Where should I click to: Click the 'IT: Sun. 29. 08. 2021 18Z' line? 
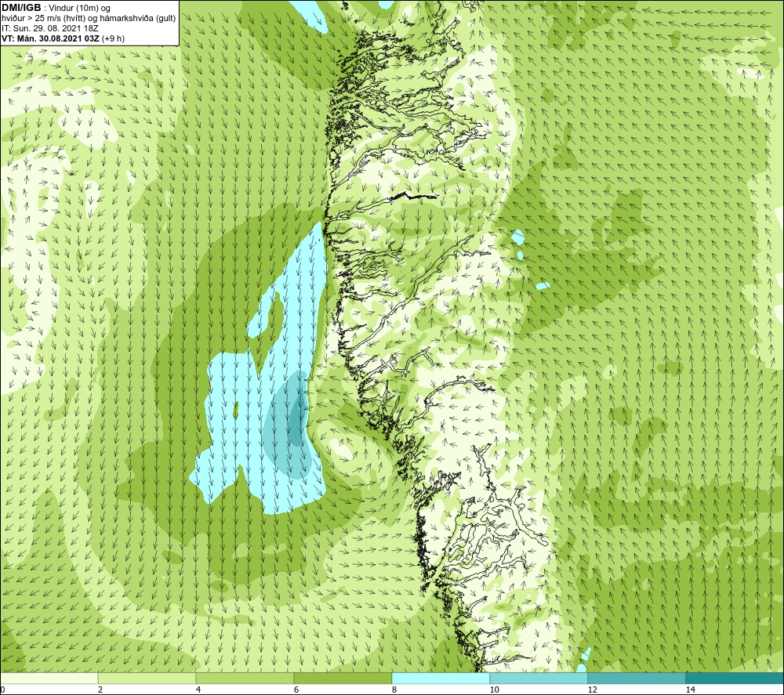[x=49, y=28]
